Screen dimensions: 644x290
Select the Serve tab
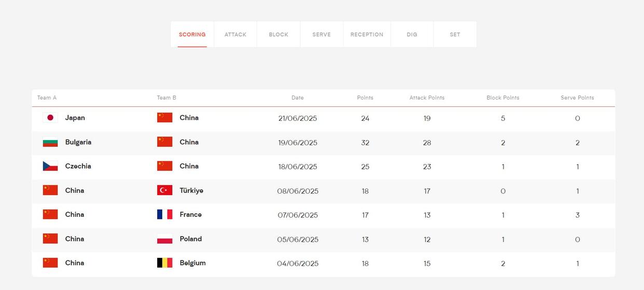(321, 35)
